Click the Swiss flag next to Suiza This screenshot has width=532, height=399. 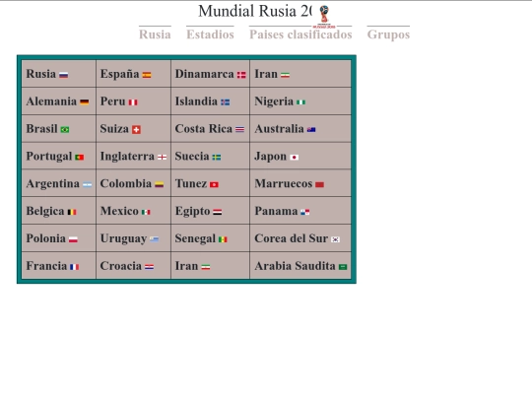coord(136,130)
